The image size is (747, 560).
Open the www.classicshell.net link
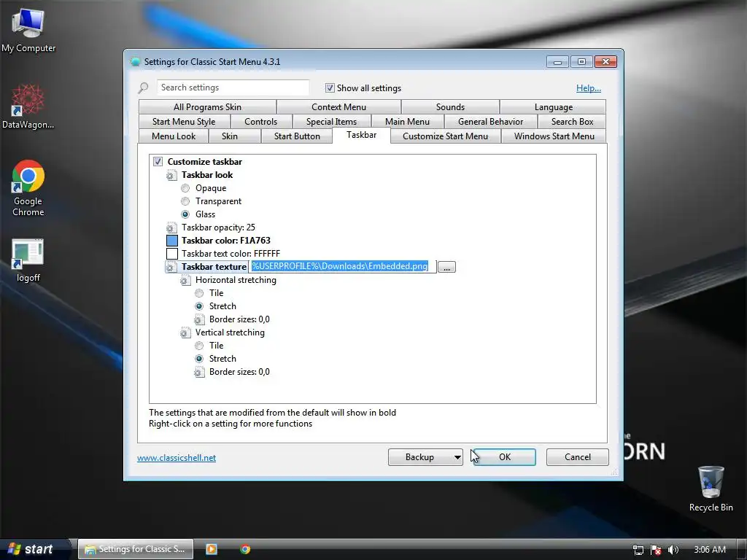[177, 458]
